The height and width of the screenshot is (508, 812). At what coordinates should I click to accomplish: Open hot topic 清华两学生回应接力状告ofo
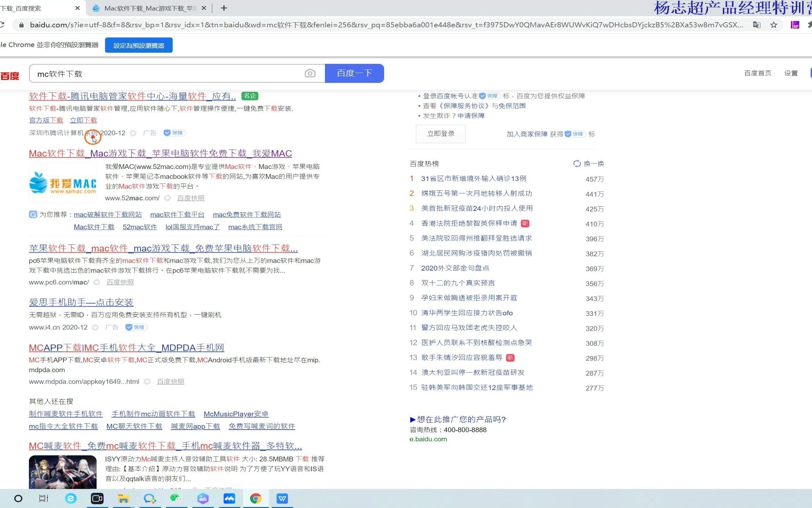point(467,313)
